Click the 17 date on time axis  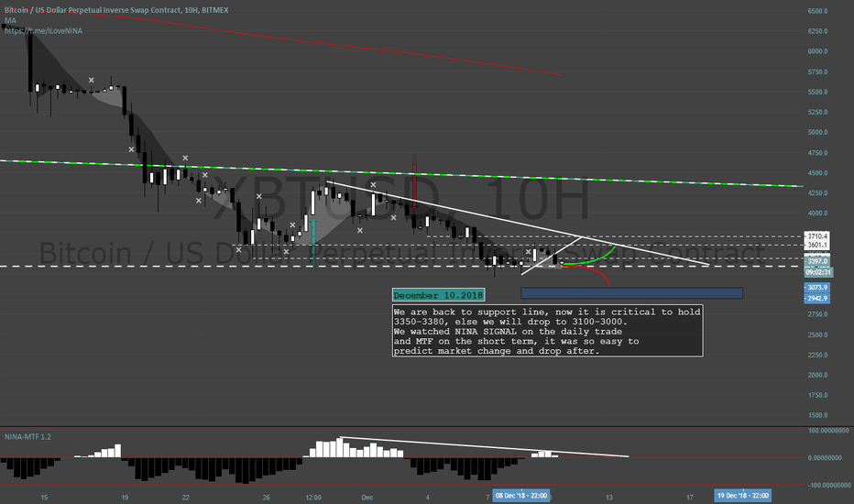point(689,497)
